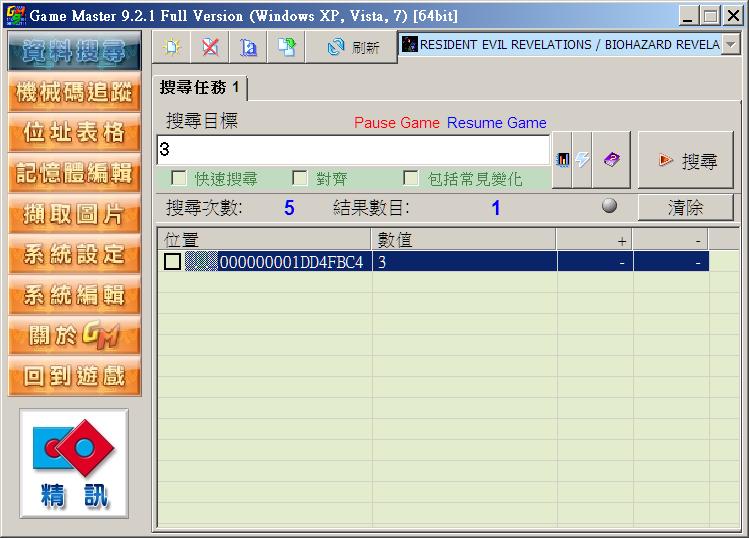Click the lightning bolt data type icon
The width and height of the screenshot is (749, 538).
coord(582,160)
